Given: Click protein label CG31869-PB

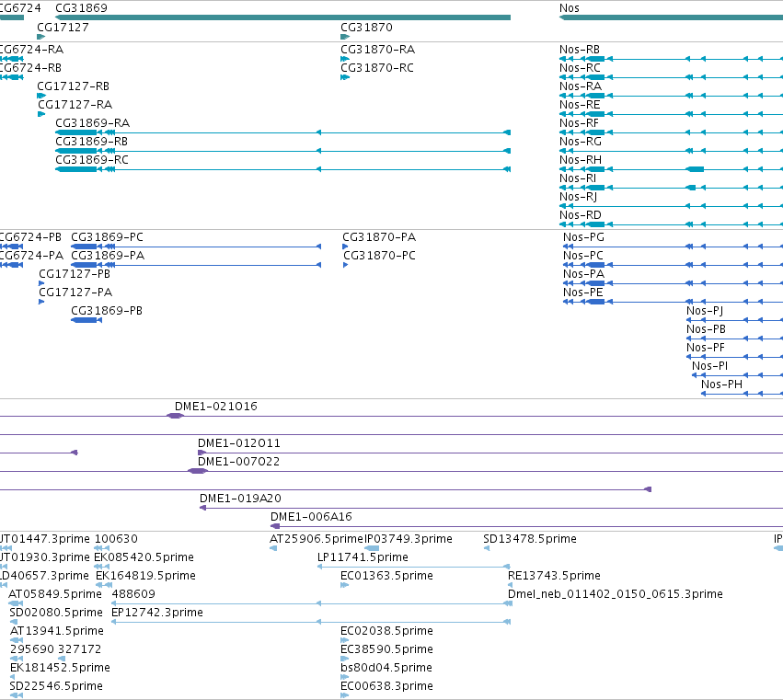Looking at the screenshot, I should click(x=107, y=311).
